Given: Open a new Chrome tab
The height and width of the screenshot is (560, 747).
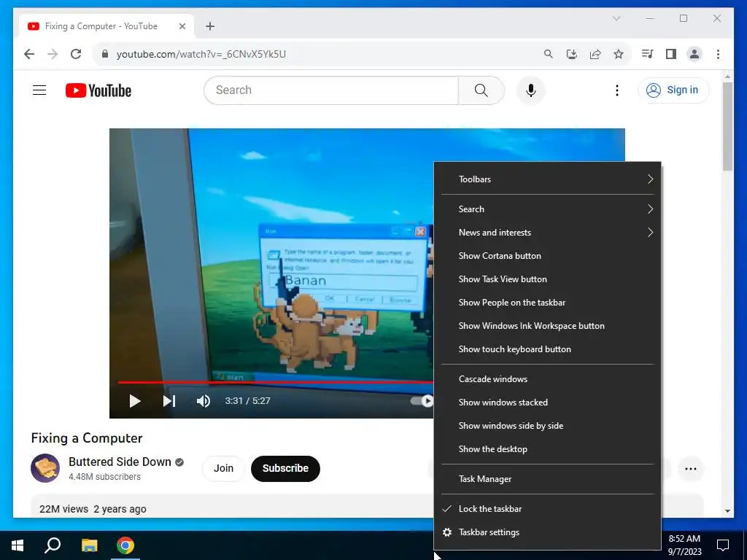Looking at the screenshot, I should pyautogui.click(x=210, y=26).
